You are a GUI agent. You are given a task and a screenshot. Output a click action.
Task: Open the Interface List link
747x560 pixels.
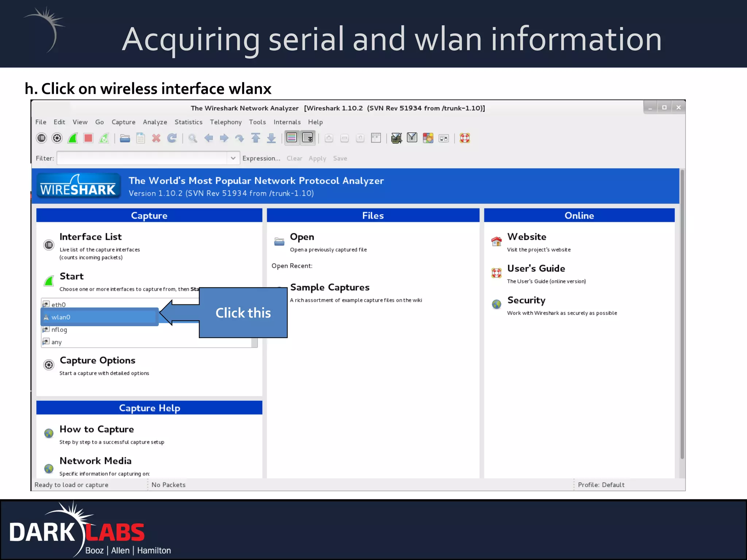90,237
